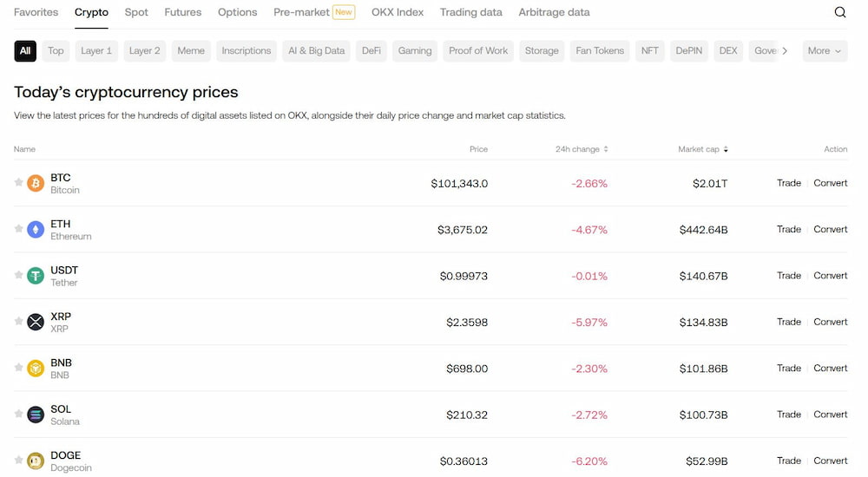This screenshot has height=477, width=868.
Task: Open the Trading data tab
Action: click(471, 12)
